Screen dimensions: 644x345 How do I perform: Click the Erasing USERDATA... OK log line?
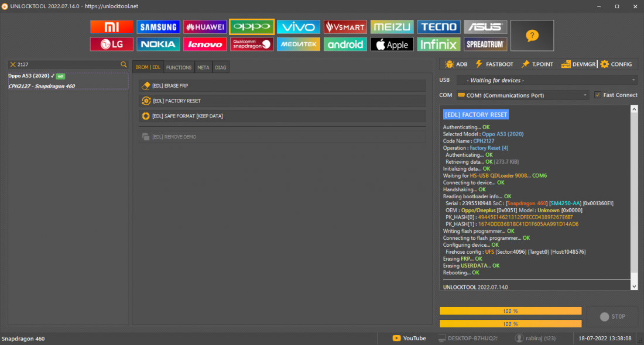[x=471, y=266]
